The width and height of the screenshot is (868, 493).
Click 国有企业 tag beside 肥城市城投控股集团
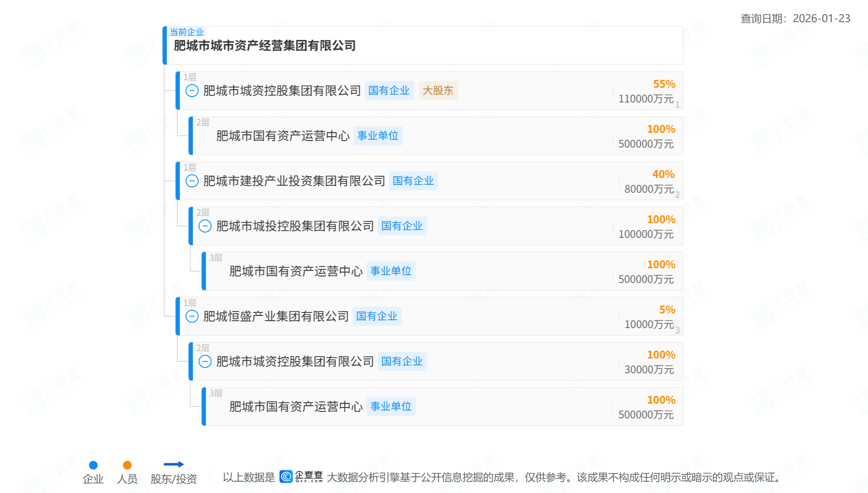[x=402, y=226]
